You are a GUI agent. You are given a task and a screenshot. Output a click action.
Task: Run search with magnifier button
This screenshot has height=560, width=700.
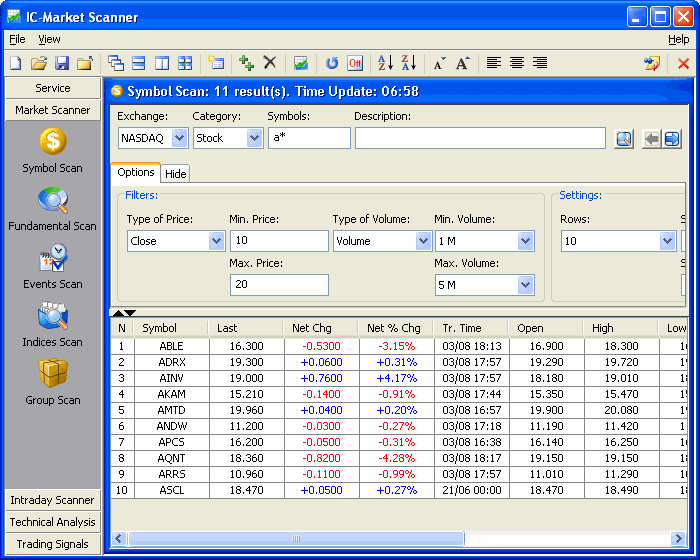coord(624,139)
